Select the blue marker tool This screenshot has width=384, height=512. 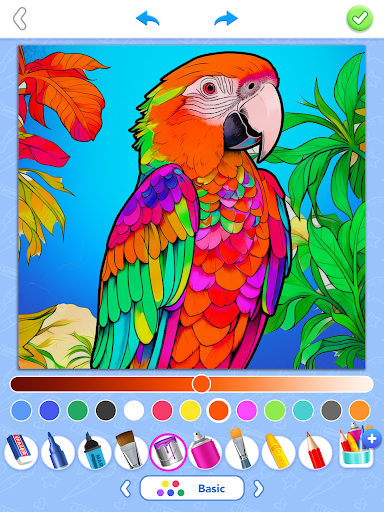click(57, 450)
